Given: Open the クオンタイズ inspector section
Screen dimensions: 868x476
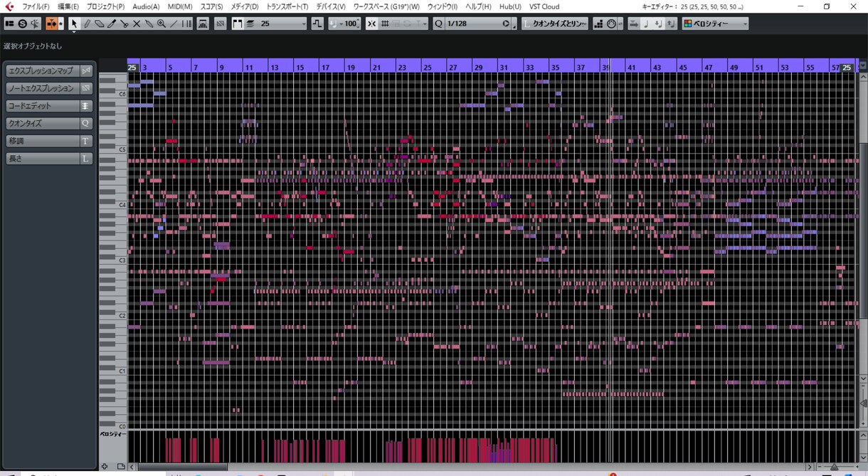Looking at the screenshot, I should coord(42,123).
